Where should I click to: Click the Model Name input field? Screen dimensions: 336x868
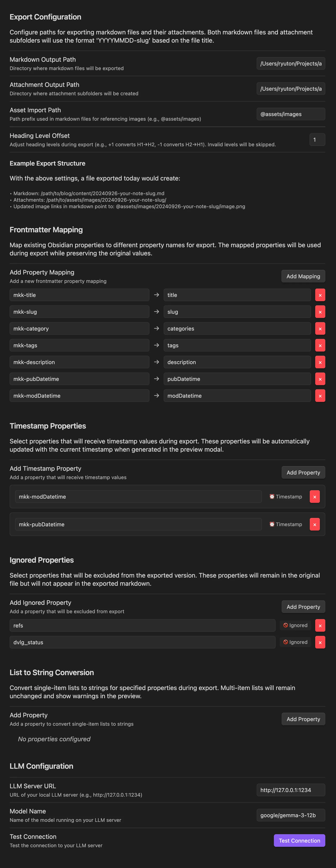[290, 815]
